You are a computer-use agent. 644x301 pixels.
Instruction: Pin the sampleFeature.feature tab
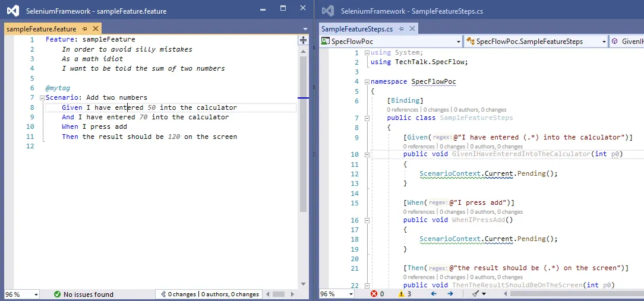[84, 28]
